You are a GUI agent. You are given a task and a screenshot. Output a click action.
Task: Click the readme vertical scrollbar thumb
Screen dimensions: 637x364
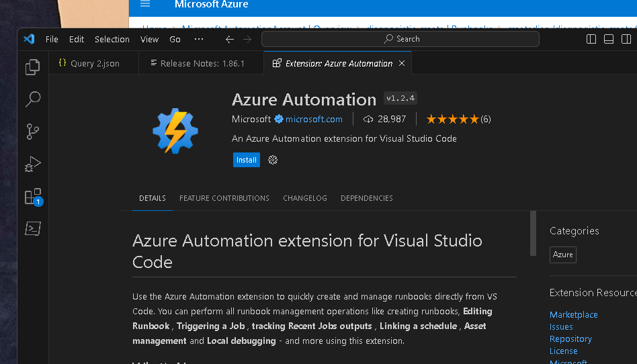click(x=533, y=233)
